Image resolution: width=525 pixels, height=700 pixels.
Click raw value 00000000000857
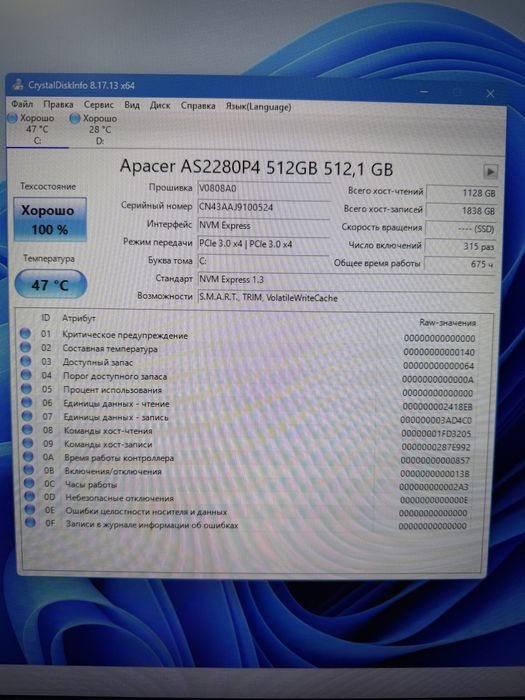435,460
